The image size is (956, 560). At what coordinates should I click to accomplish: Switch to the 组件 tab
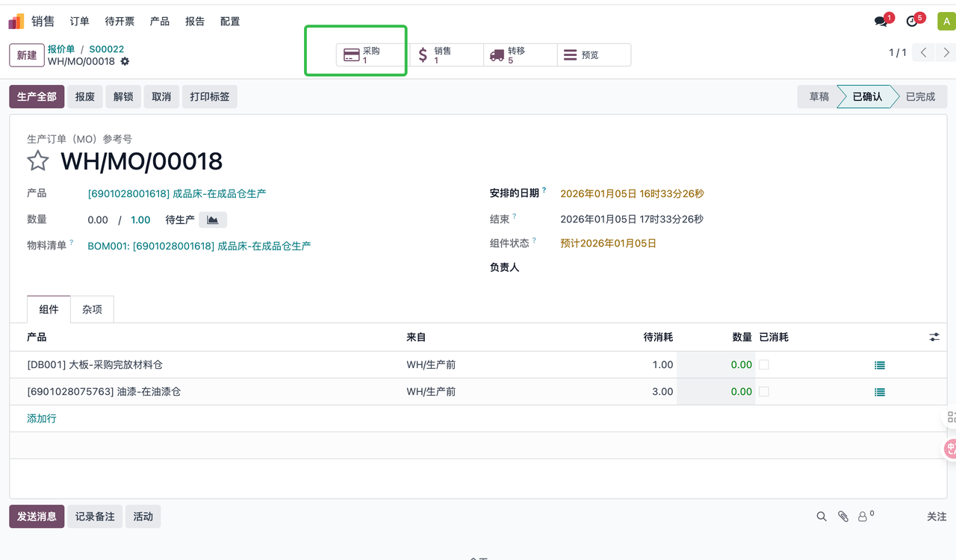49,309
